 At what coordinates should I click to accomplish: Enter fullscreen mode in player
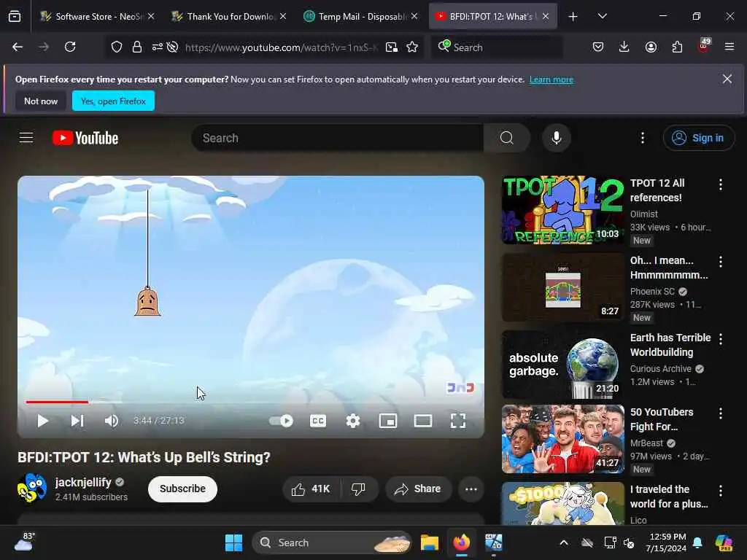coord(458,421)
